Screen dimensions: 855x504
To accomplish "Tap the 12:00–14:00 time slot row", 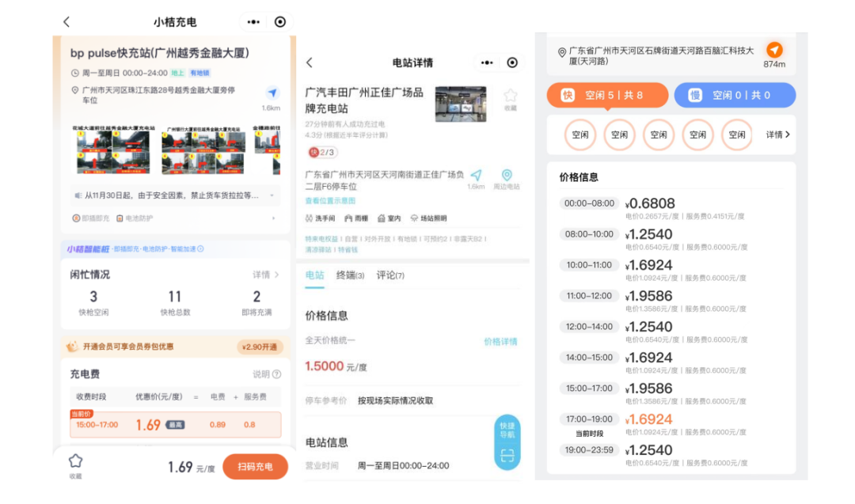I will [671, 332].
